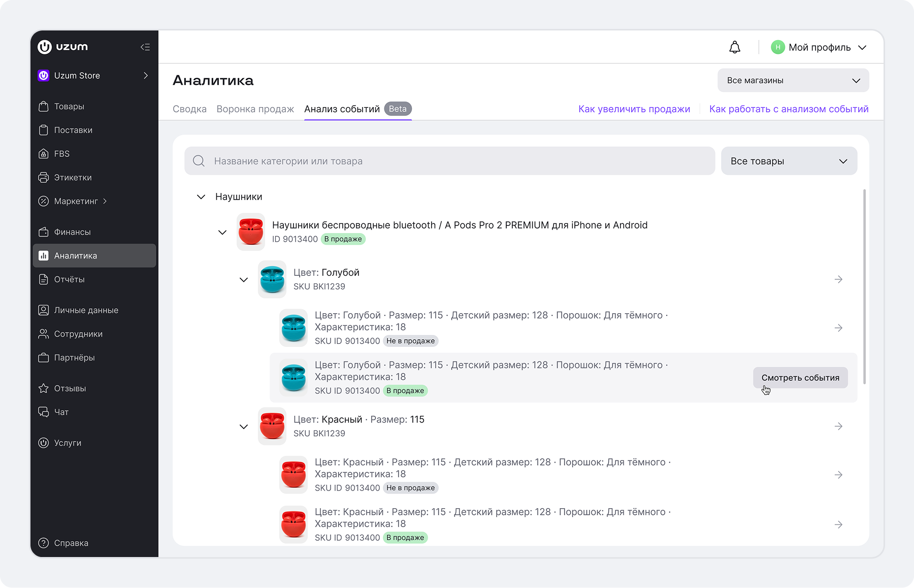This screenshot has height=588, width=914.
Task: Click the product list vertical scrollbar
Action: coord(864,287)
